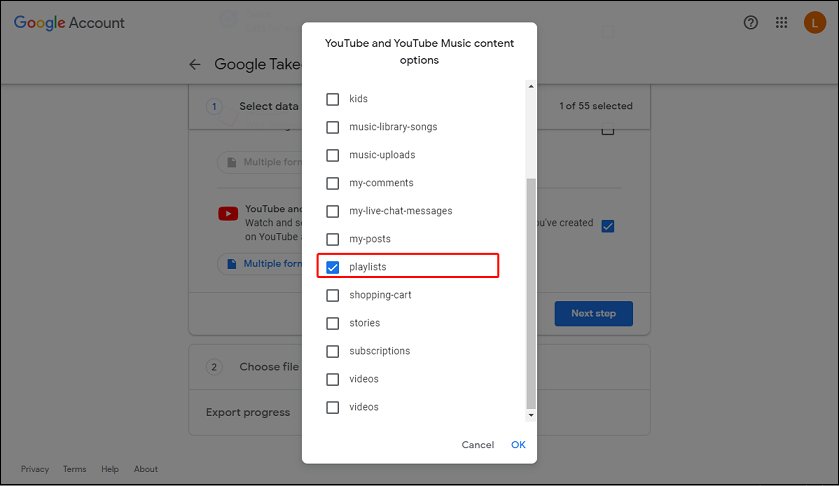Open the blue Multiple formats button
Image resolution: width=839 pixels, height=486 pixels.
pyautogui.click(x=261, y=264)
